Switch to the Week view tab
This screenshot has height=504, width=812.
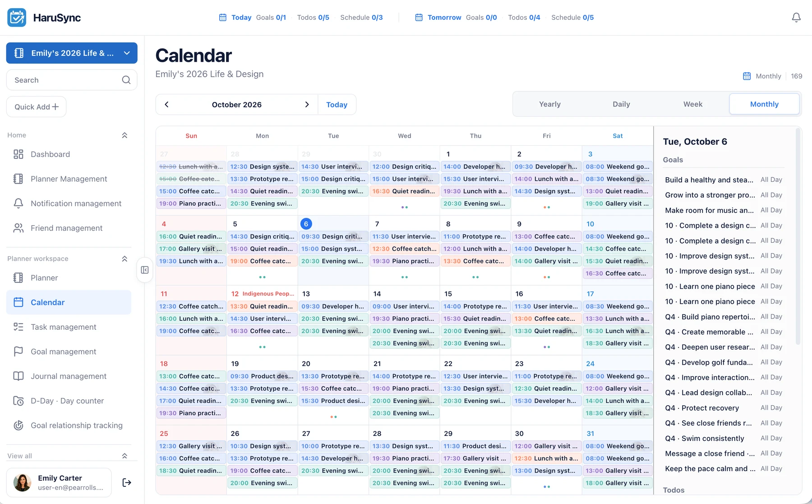click(692, 104)
